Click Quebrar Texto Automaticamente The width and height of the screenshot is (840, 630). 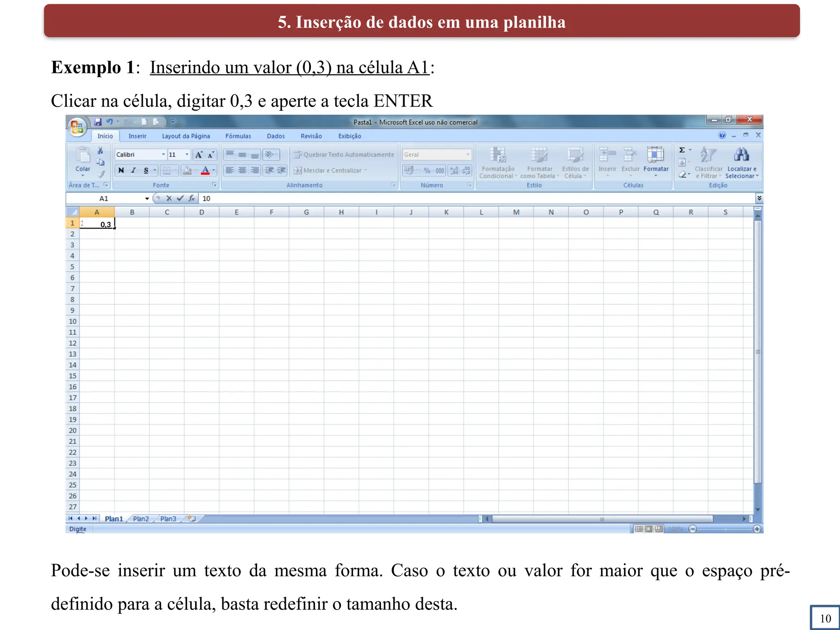[x=344, y=155]
